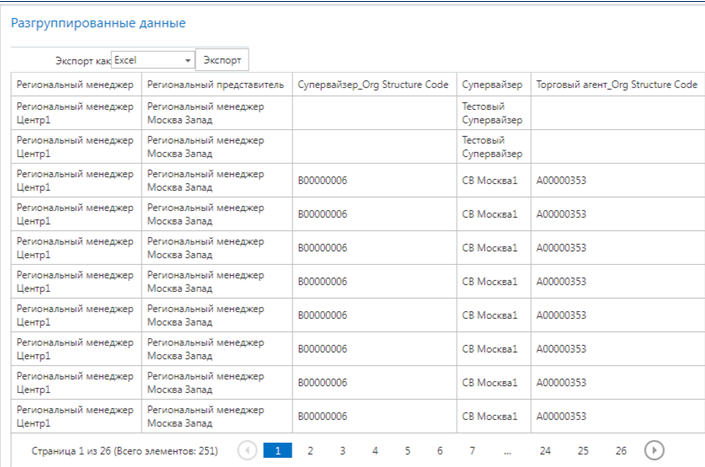This screenshot has height=467, width=705.
Task: Sort by Региональный менеджер column header
Action: (75, 85)
